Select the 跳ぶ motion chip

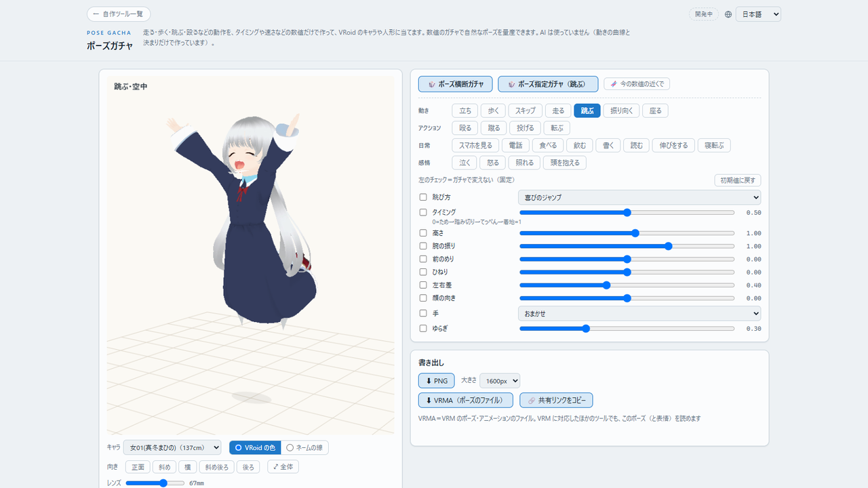click(x=587, y=110)
